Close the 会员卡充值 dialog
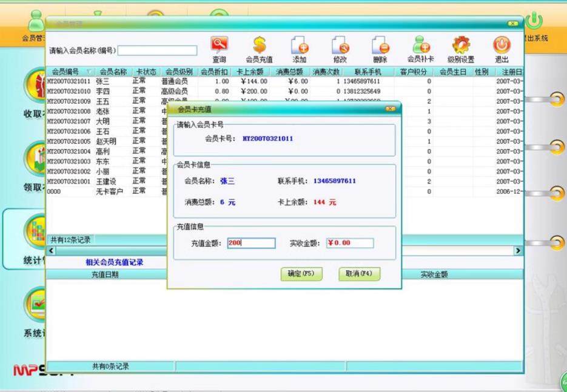Viewport: 567px width, 392px height. [390, 108]
